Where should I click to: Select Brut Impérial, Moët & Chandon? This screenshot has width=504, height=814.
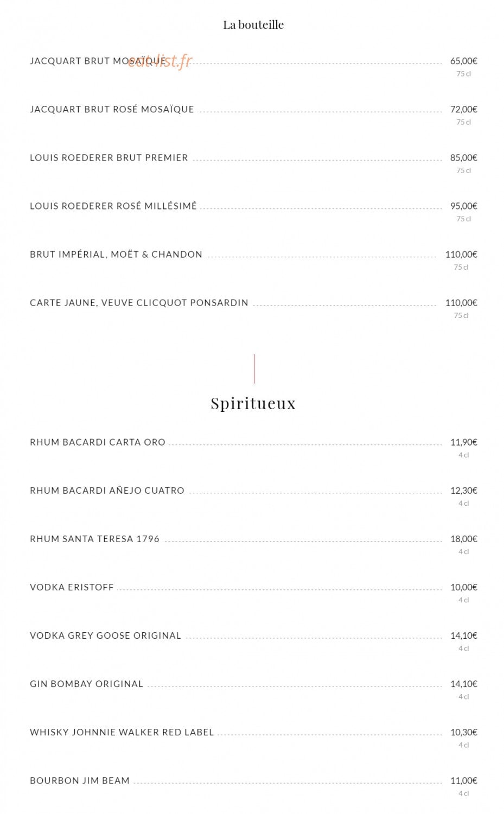point(116,255)
